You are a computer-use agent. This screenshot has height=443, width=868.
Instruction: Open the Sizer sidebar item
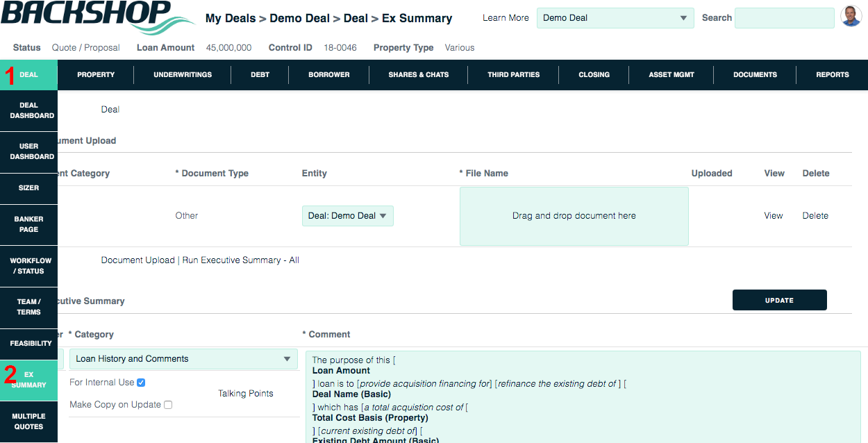(29, 188)
